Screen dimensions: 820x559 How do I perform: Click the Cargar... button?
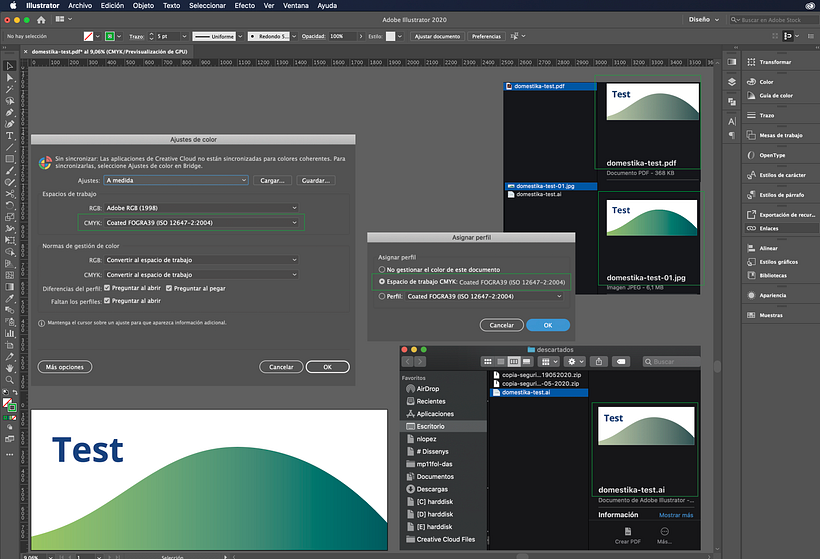click(272, 180)
